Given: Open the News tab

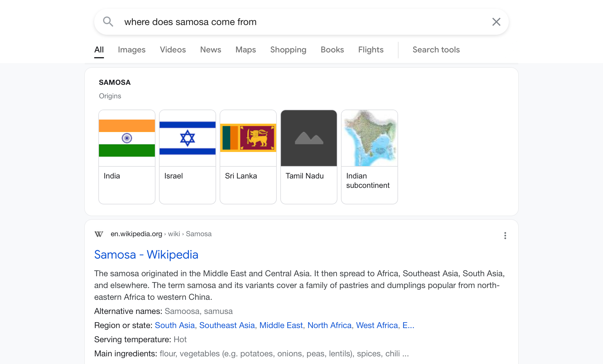Looking at the screenshot, I should coord(211,50).
